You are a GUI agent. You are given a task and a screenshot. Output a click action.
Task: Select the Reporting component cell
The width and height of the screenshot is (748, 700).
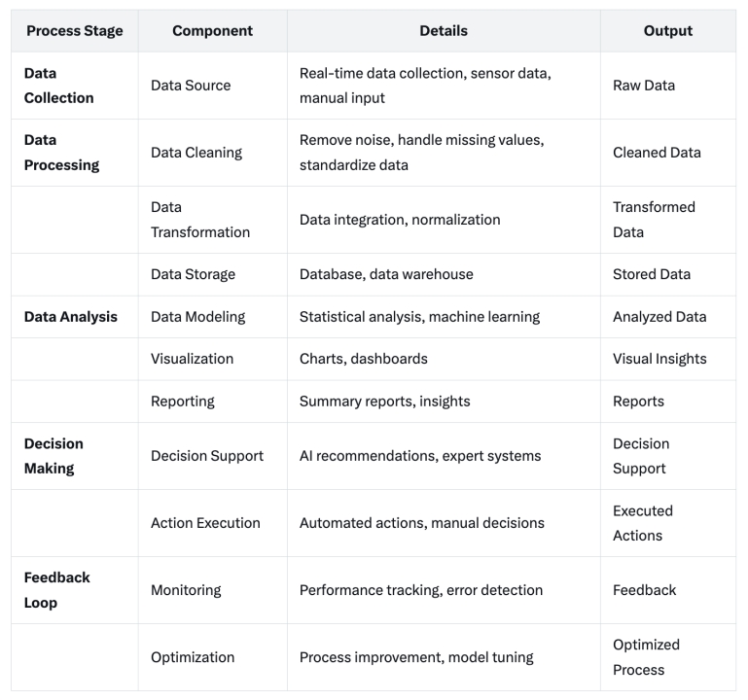183,402
